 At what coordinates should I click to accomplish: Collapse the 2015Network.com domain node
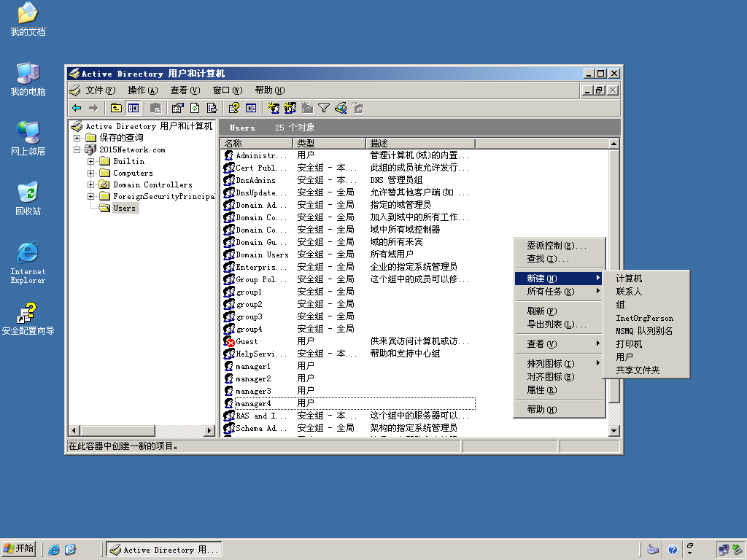(x=77, y=149)
